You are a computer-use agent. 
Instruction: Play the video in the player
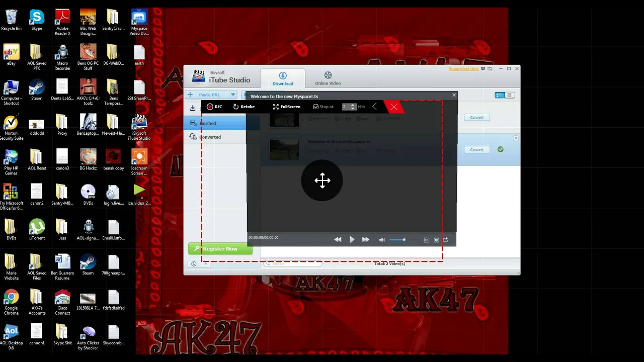point(352,240)
